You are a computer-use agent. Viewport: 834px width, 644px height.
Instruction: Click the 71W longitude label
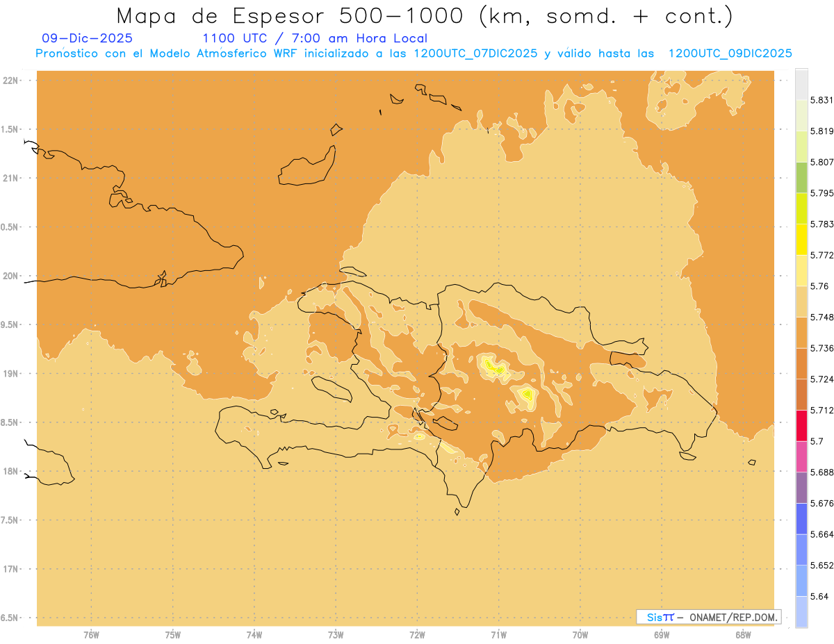click(x=498, y=635)
